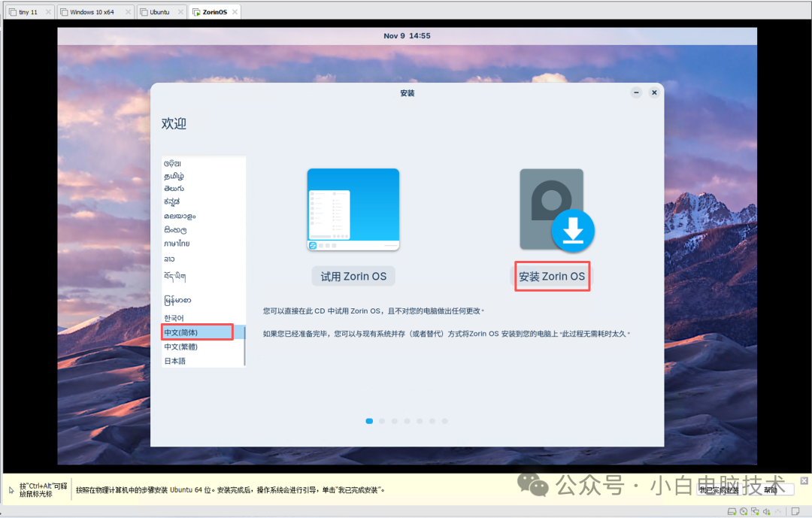Select 日本語 in the language list
Image resolution: width=812 pixels, height=518 pixels.
[x=175, y=361]
